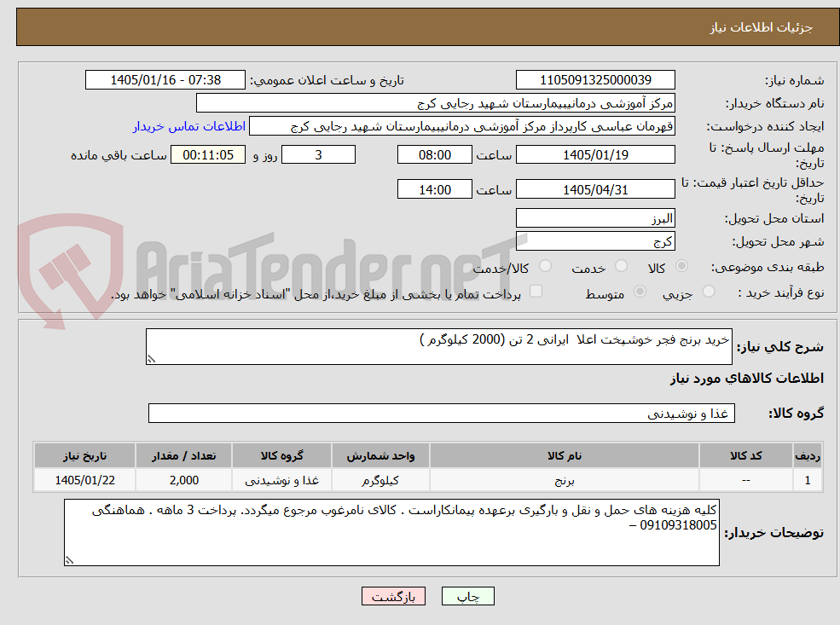Click the توضیحات خریدار label
840x625 pixels.
click(x=774, y=533)
